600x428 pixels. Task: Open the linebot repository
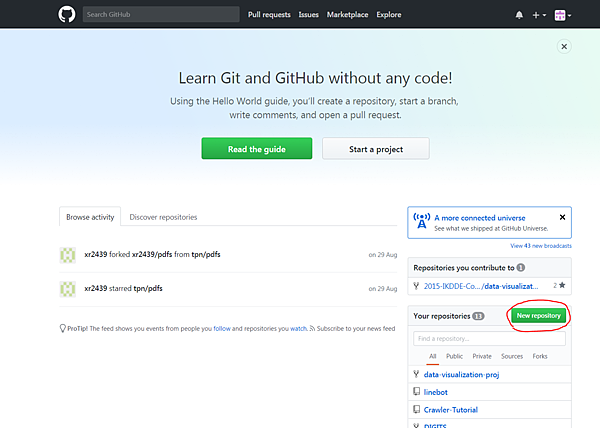[x=435, y=392]
